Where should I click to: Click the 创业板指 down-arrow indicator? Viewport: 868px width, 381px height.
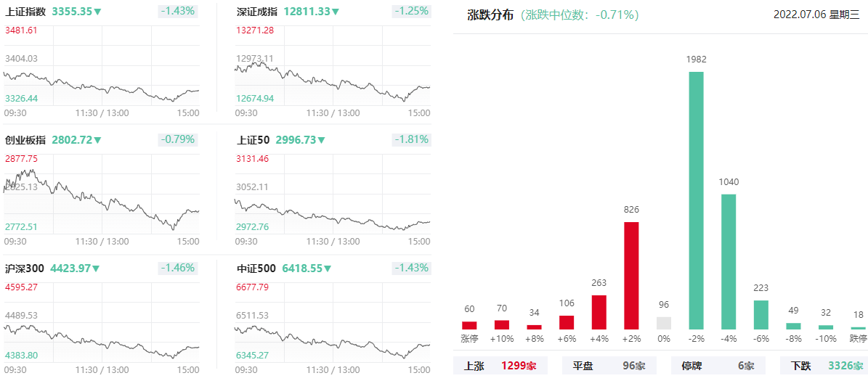(97, 140)
